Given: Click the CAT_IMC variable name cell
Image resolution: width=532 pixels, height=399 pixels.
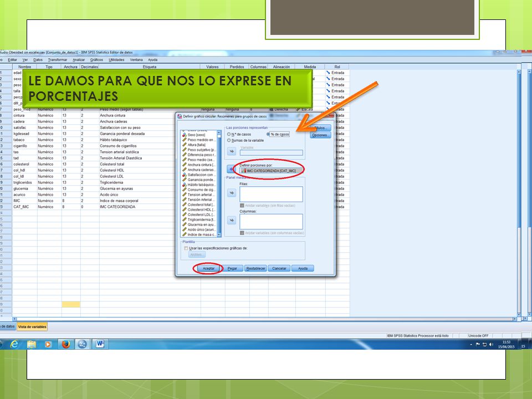Looking at the screenshot, I should pos(24,207).
